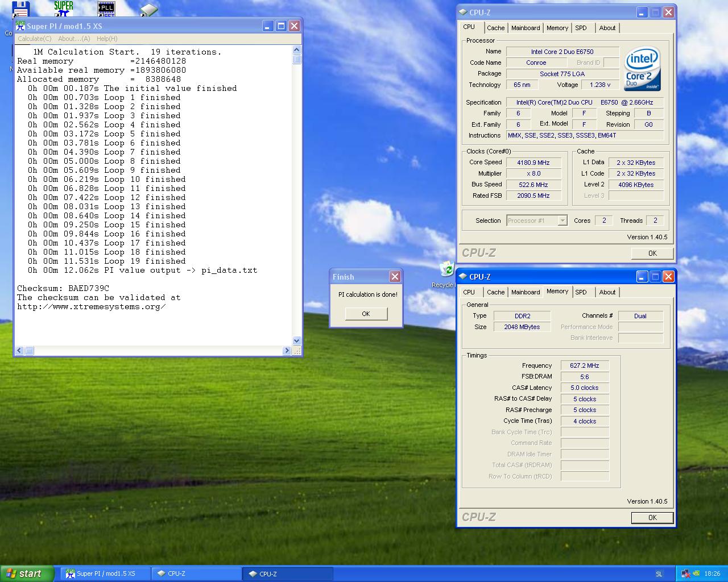Click the second CPU-Z taskbar button
The image size is (728, 582).
[288, 573]
